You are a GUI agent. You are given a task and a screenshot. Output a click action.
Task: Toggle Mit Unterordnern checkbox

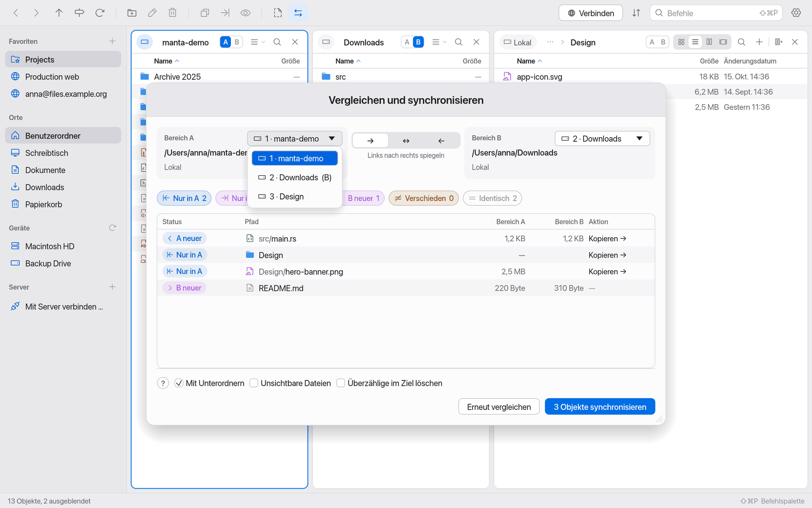179,383
